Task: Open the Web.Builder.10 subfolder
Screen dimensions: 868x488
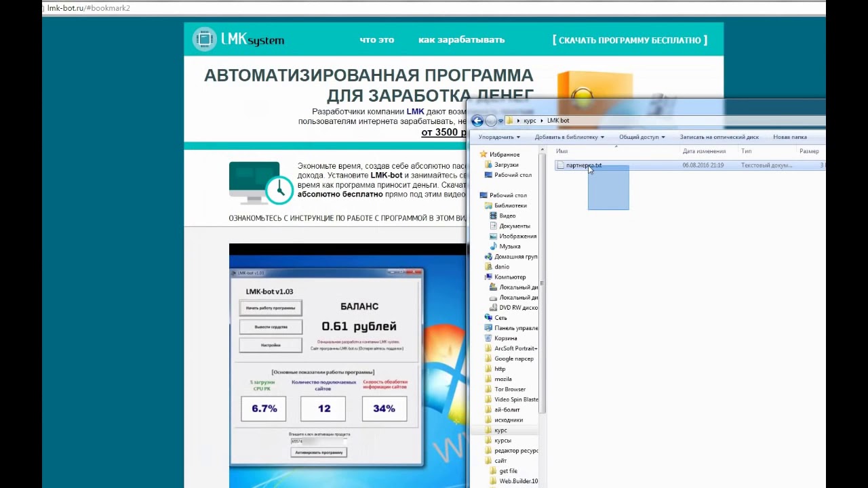Action: (513, 481)
